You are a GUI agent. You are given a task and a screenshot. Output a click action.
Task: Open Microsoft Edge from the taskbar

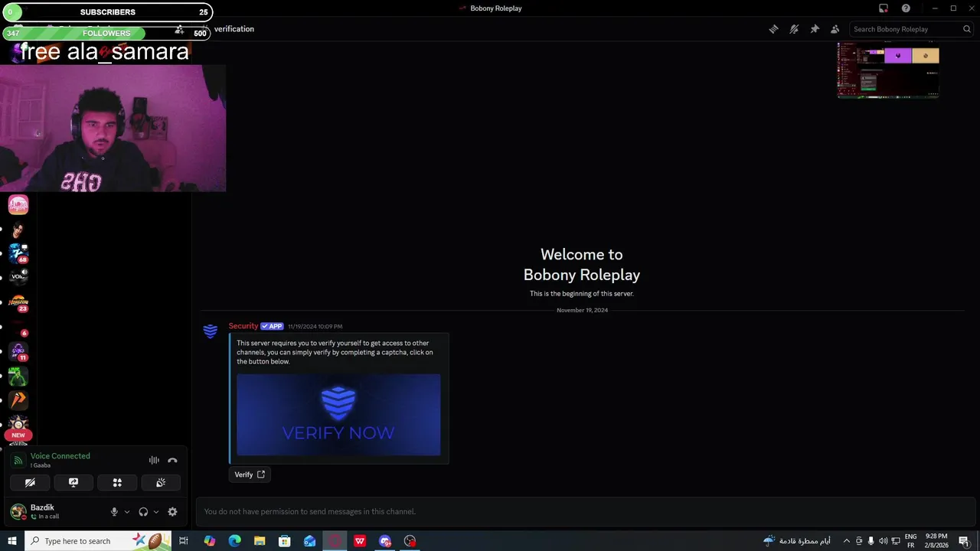[x=234, y=541]
